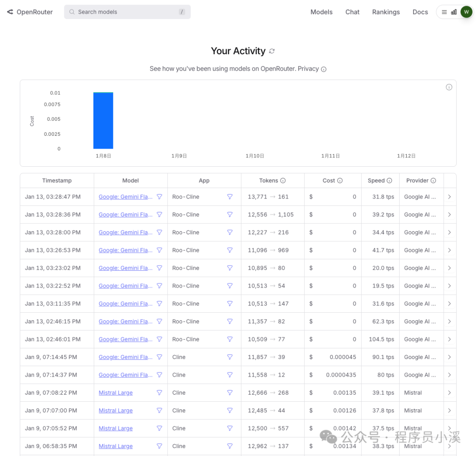Filter by app in 03:11:35 PM row

[x=230, y=304]
